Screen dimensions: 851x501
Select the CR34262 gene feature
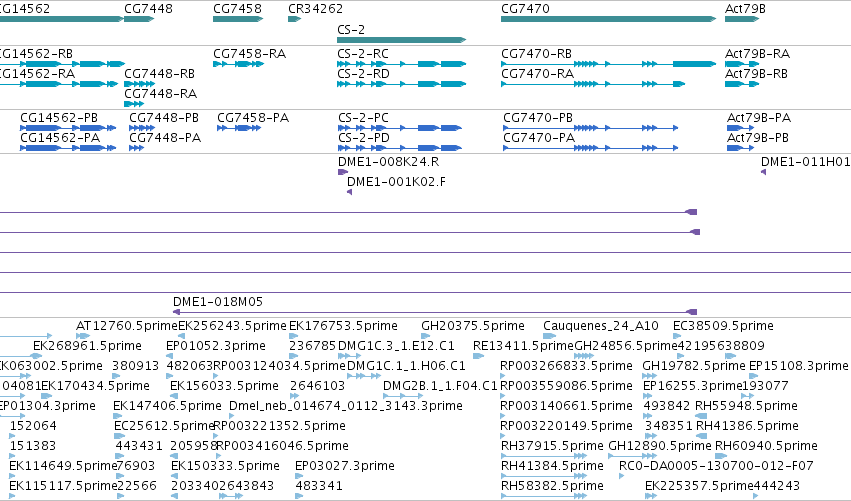coord(294,19)
